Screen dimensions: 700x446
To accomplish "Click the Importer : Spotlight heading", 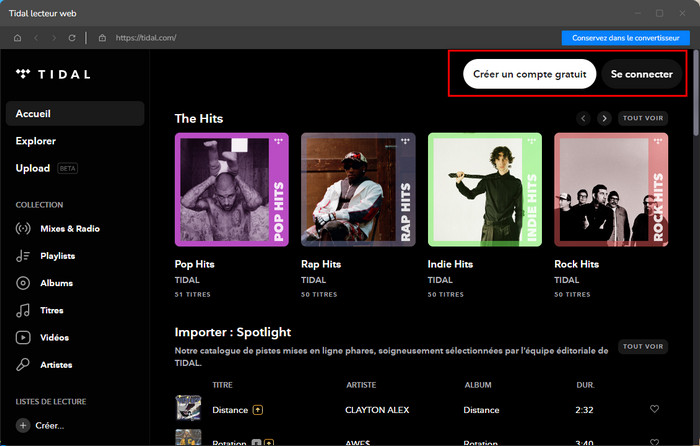I will pyautogui.click(x=233, y=332).
